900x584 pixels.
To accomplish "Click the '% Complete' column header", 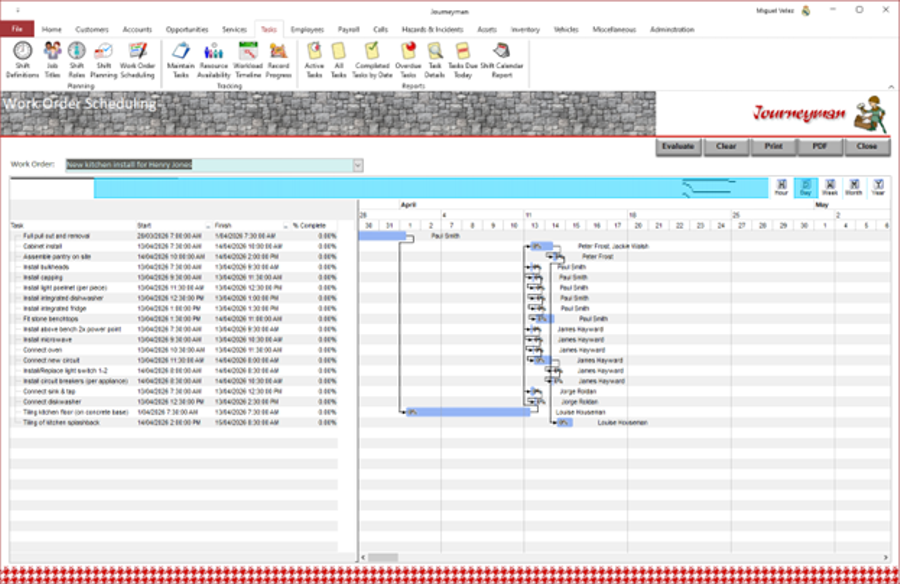I will point(309,226).
